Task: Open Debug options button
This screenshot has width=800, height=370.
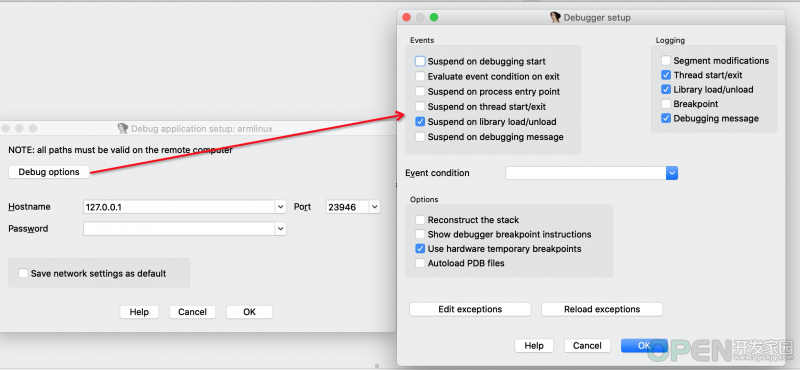Action: coord(49,172)
